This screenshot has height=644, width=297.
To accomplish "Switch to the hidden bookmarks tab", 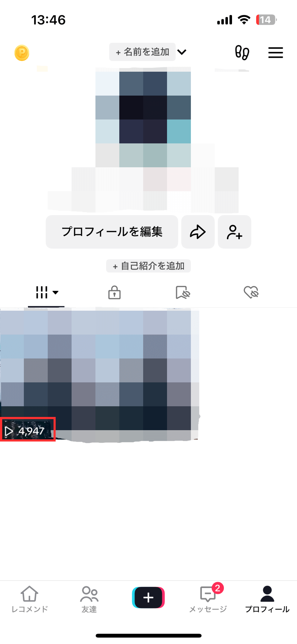I will [x=183, y=292].
